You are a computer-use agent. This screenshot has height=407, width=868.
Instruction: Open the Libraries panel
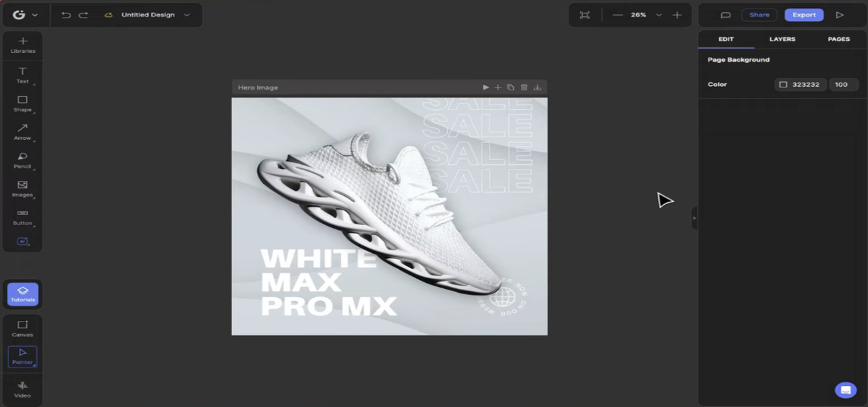coord(22,45)
